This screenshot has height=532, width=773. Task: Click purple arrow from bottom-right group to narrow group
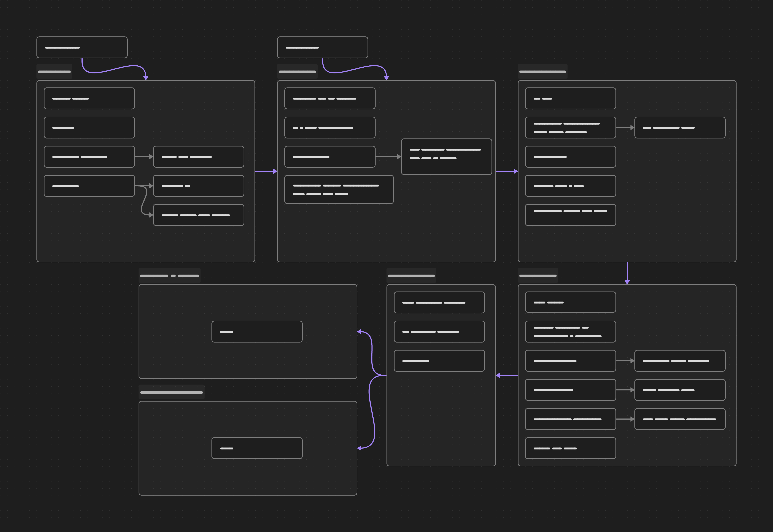pos(506,375)
